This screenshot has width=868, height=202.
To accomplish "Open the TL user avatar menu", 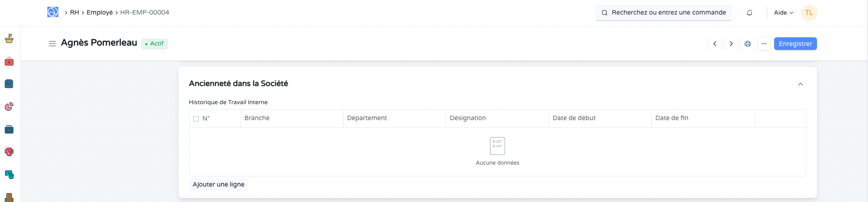I will (809, 13).
